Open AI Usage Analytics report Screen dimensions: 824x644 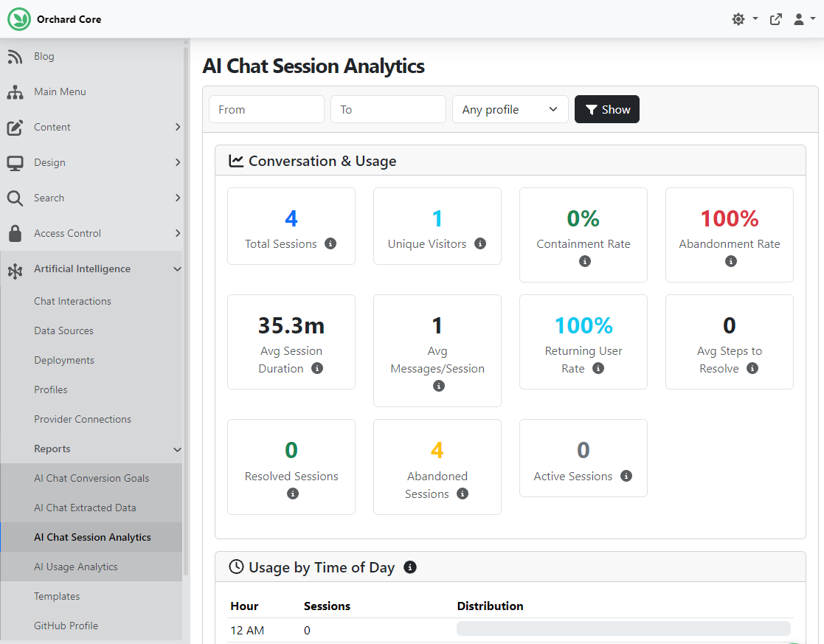[x=76, y=567]
